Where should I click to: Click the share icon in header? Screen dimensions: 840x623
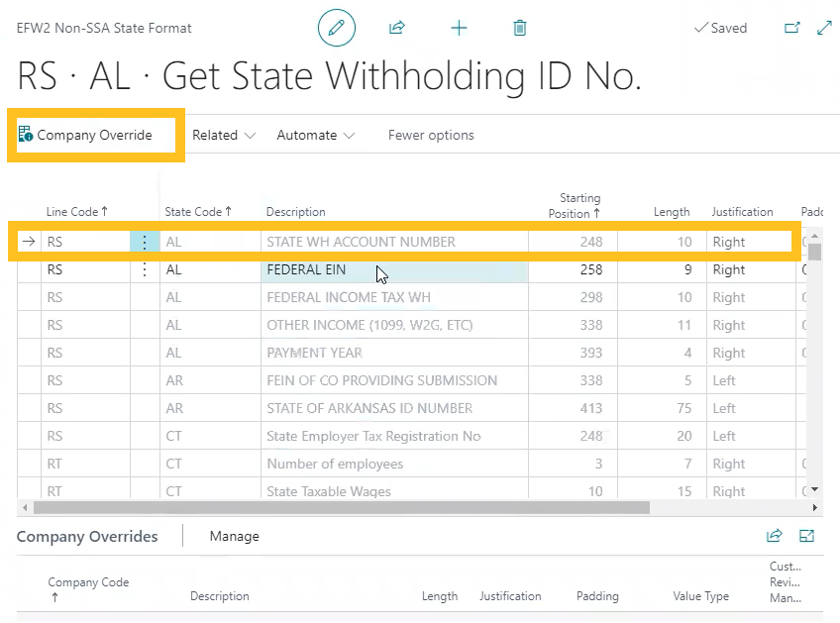[397, 28]
